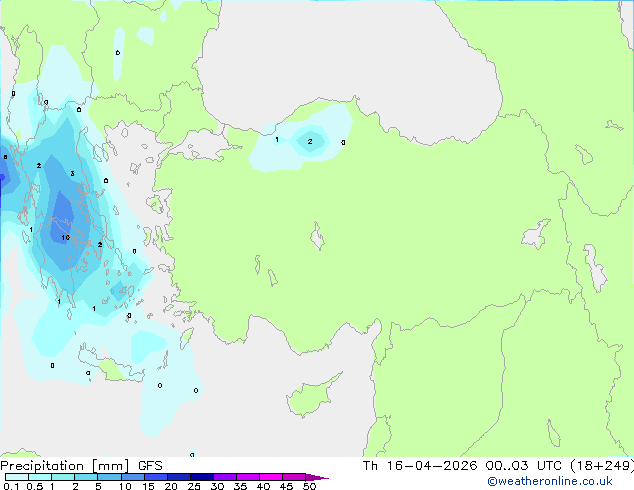Pick the 30–35 mm purple legend swatch
The image size is (634, 490).
click(224, 477)
